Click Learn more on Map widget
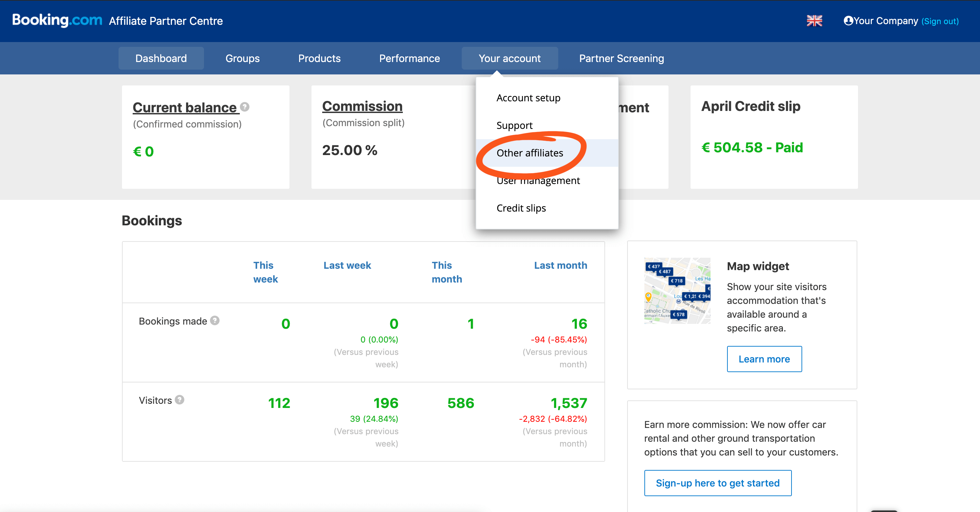The image size is (980, 512). (x=764, y=359)
